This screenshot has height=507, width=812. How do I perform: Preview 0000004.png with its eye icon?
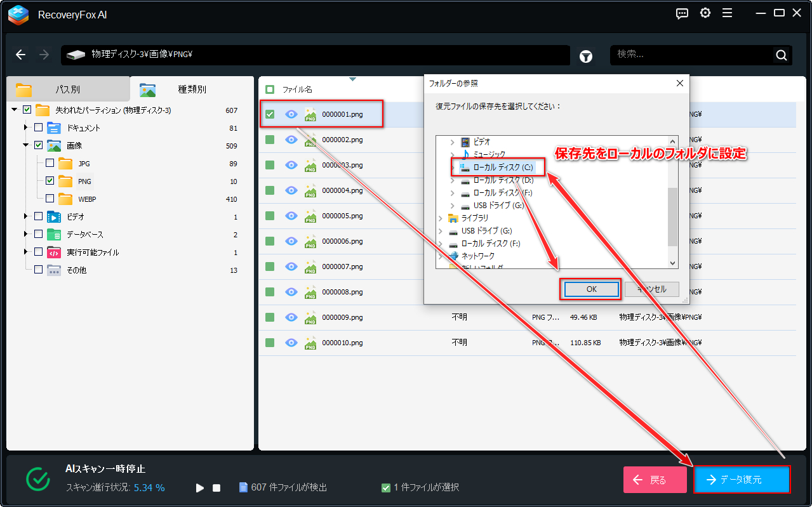pyautogui.click(x=291, y=190)
